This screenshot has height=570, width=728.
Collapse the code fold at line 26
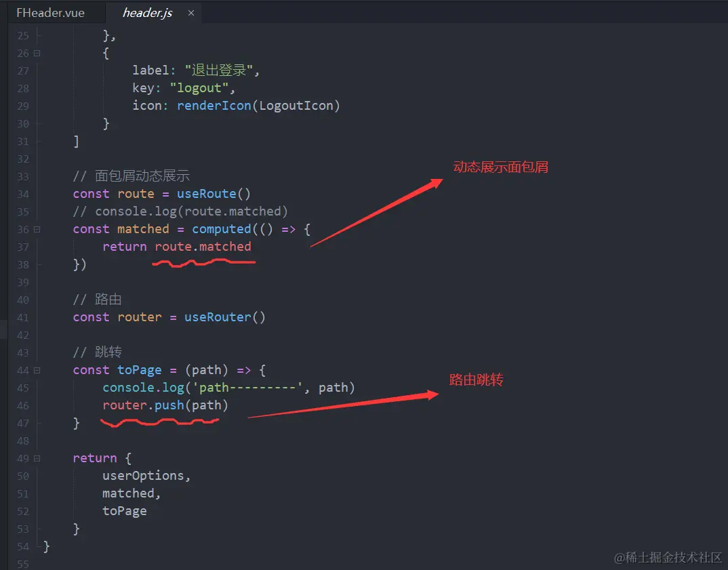[37, 54]
